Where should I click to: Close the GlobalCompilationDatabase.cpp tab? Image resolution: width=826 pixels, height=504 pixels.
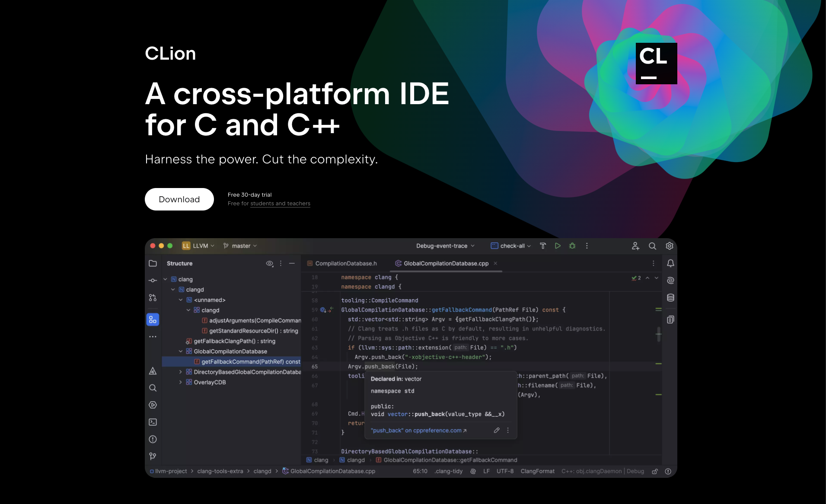pos(496,263)
